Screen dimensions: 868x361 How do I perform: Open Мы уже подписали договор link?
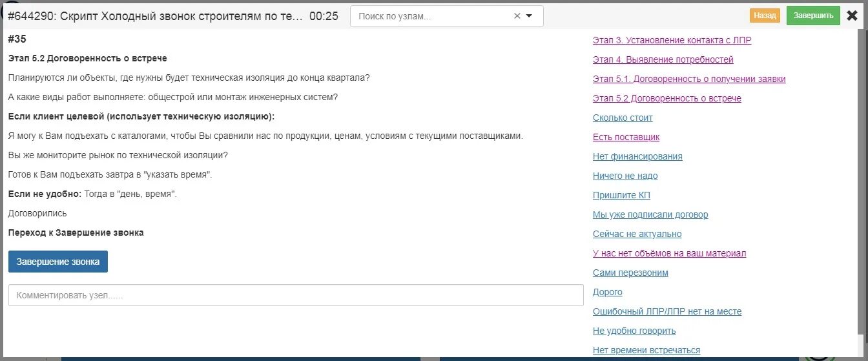coord(650,214)
